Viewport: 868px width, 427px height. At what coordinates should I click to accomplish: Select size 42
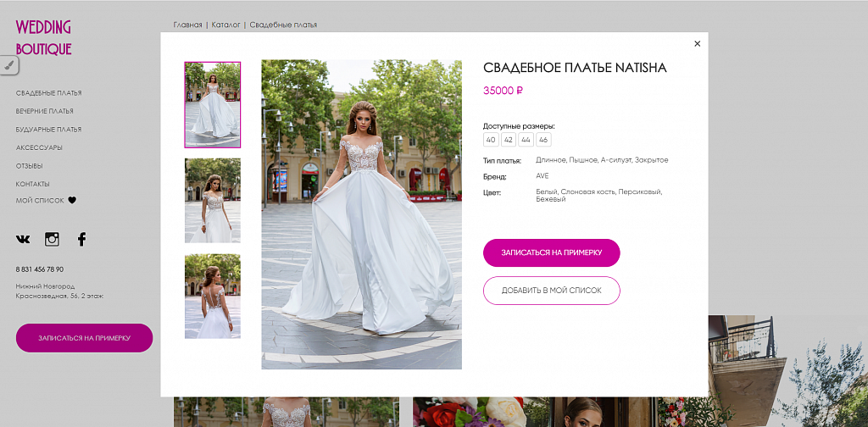509,140
